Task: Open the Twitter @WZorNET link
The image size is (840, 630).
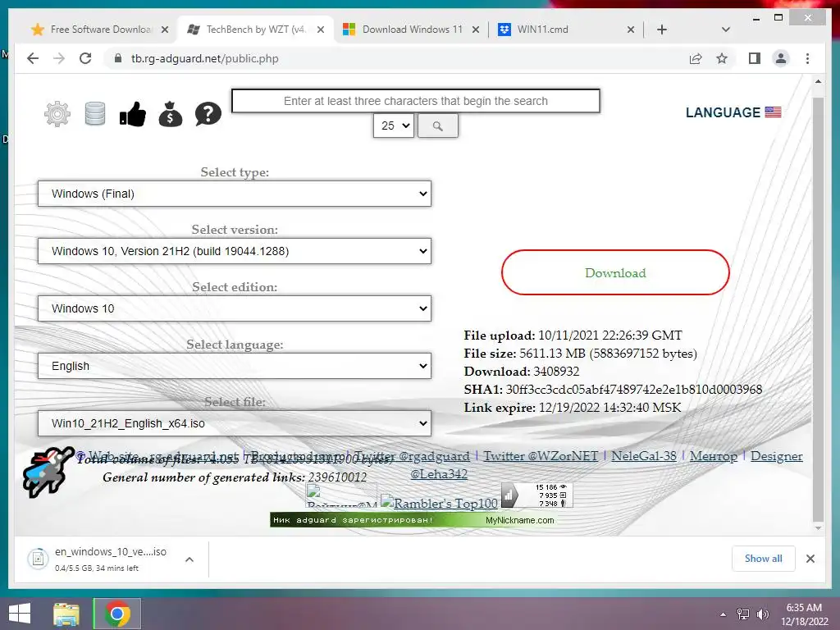Action: click(x=541, y=456)
